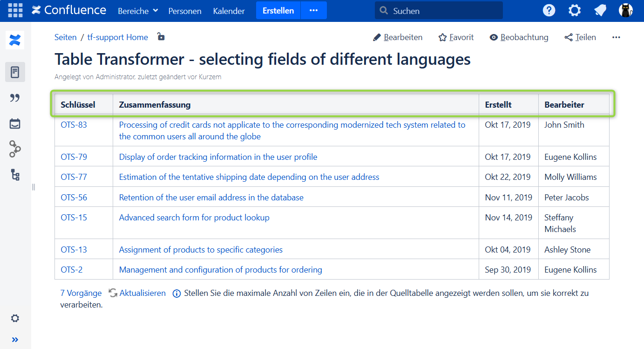Image resolution: width=644 pixels, height=349 pixels.
Task: Click the Bearbeiten edit button
Action: 398,37
